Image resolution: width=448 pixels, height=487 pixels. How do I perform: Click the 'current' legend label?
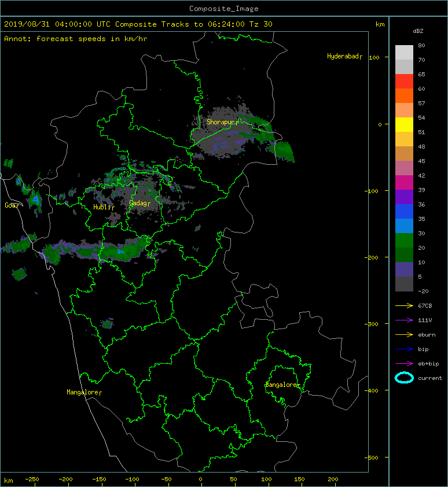tap(430, 378)
